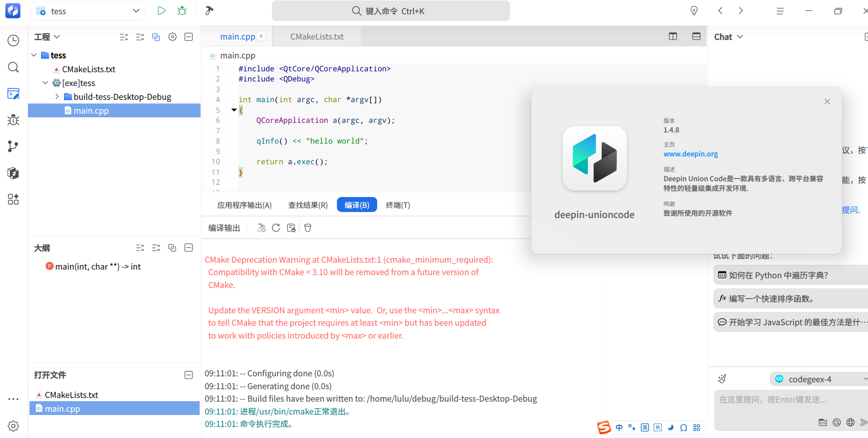Open the edit mode sidebar icon
Image resolution: width=868 pixels, height=438 pixels.
tap(13, 94)
